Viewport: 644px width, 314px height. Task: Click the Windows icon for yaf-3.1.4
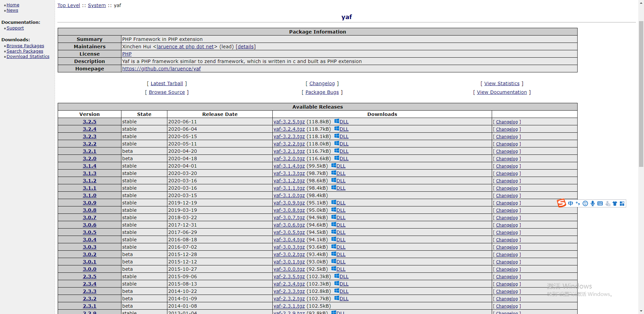pos(334,166)
